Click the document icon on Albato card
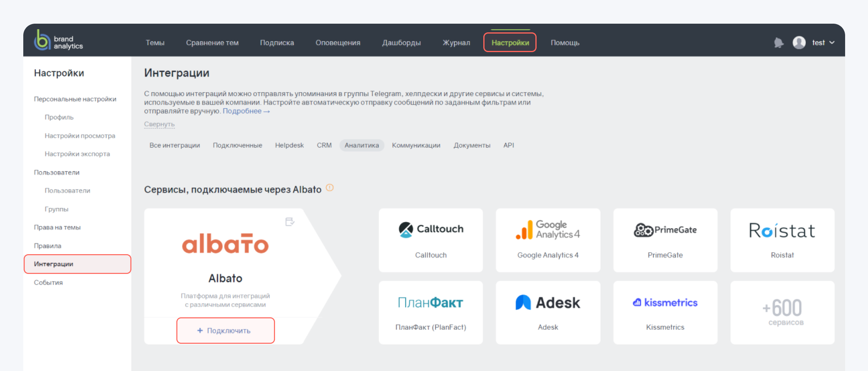Viewport: 868px width, 371px height. coord(290,222)
